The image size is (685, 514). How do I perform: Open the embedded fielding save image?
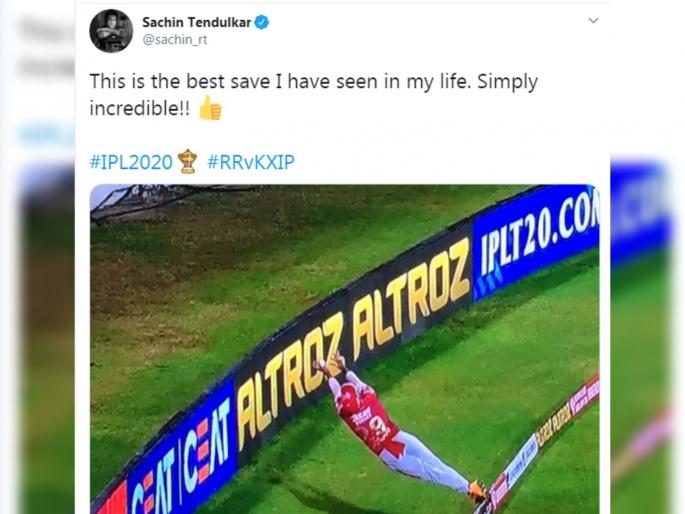pos(344,349)
